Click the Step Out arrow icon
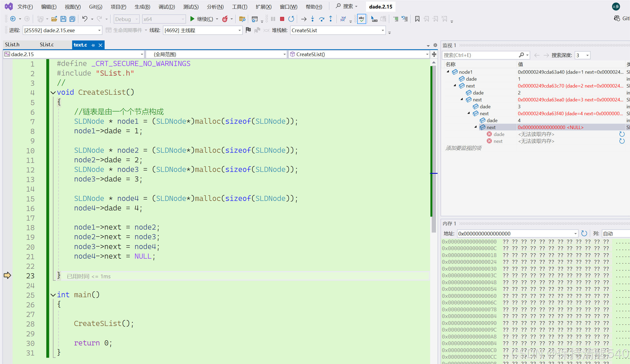This screenshot has height=364, width=630. [331, 19]
